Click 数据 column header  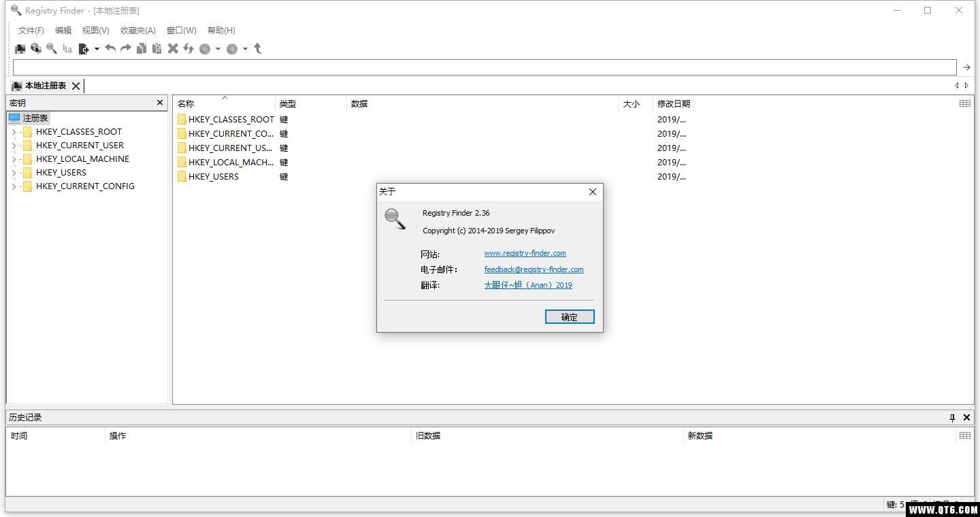point(483,103)
